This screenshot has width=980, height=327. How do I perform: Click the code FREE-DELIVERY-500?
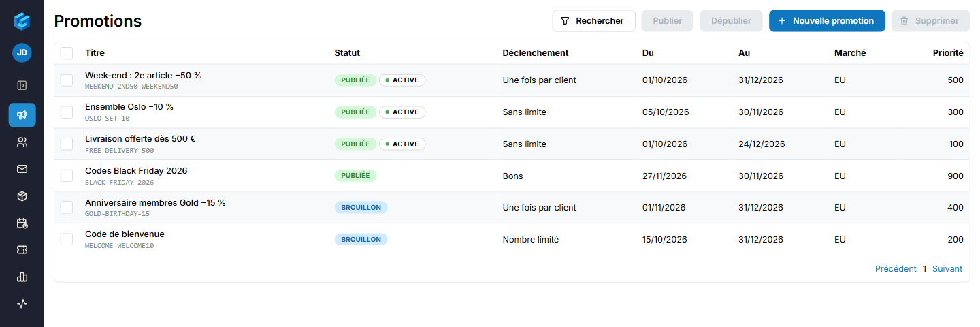[120, 151]
